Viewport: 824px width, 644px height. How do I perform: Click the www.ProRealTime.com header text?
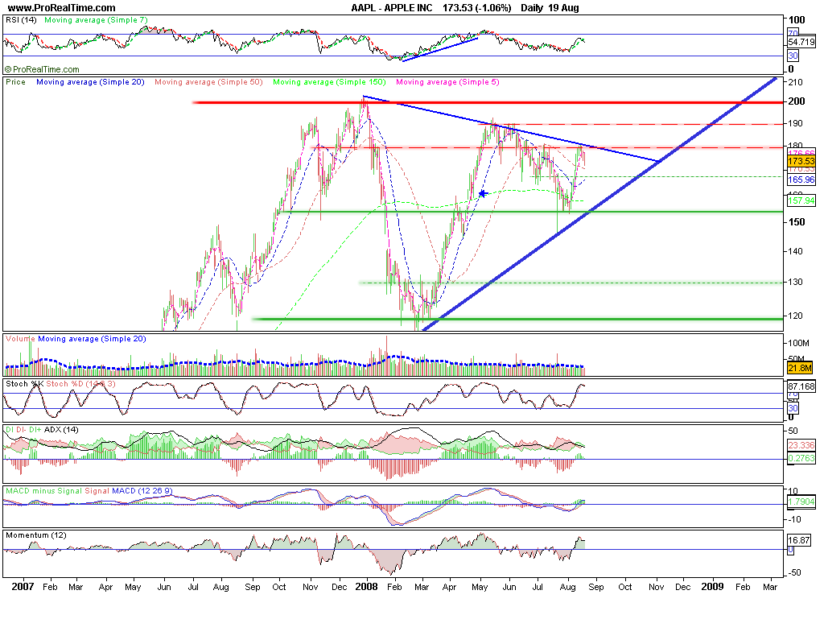click(62, 8)
